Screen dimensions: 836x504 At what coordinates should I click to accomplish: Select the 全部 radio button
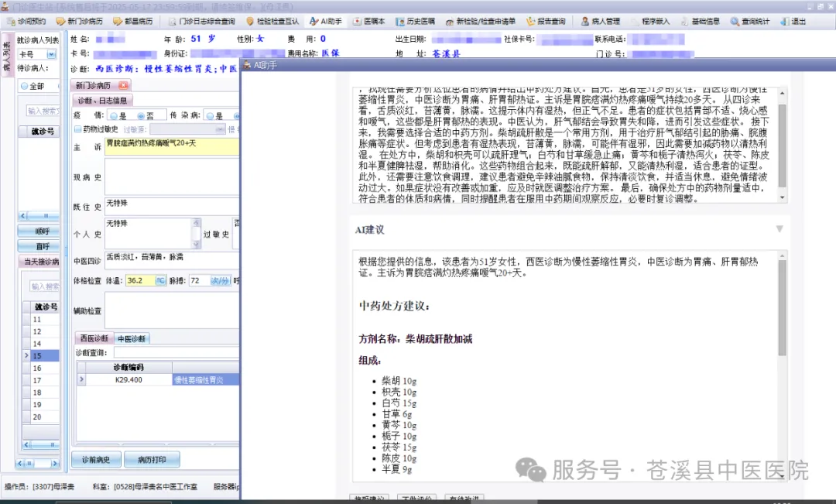tap(25, 86)
